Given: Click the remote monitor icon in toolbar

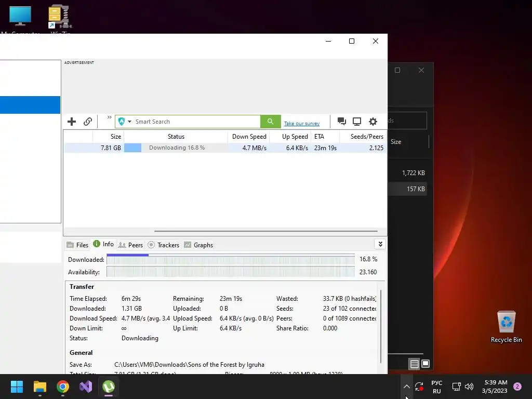Looking at the screenshot, I should coord(357,121).
